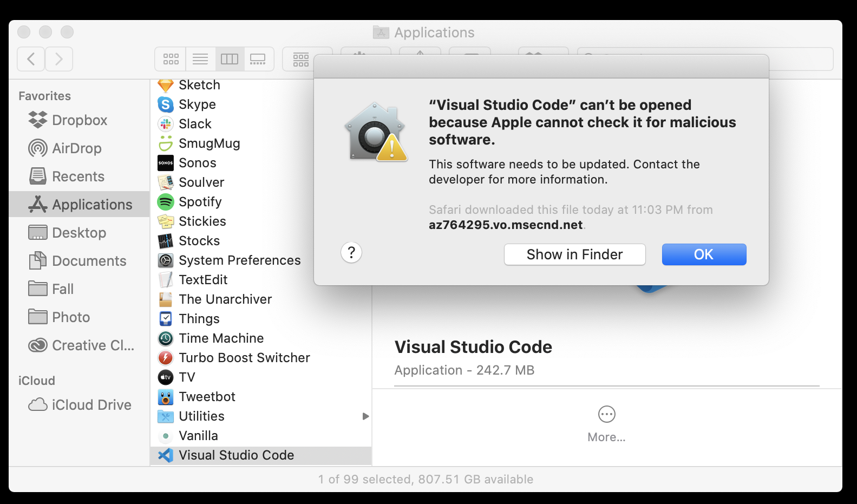This screenshot has height=504, width=857.
Task: Click the Gatekeeper warning icon in dialog
Action: coord(376,132)
